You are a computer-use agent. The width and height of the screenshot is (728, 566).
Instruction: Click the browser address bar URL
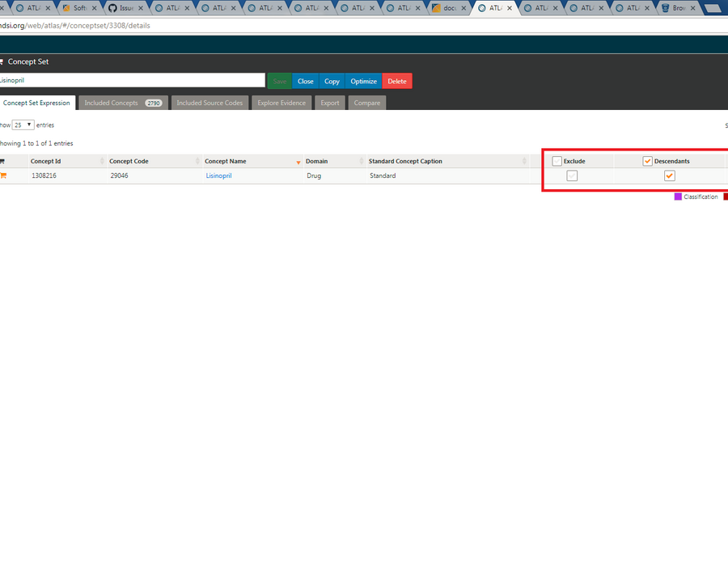74,26
